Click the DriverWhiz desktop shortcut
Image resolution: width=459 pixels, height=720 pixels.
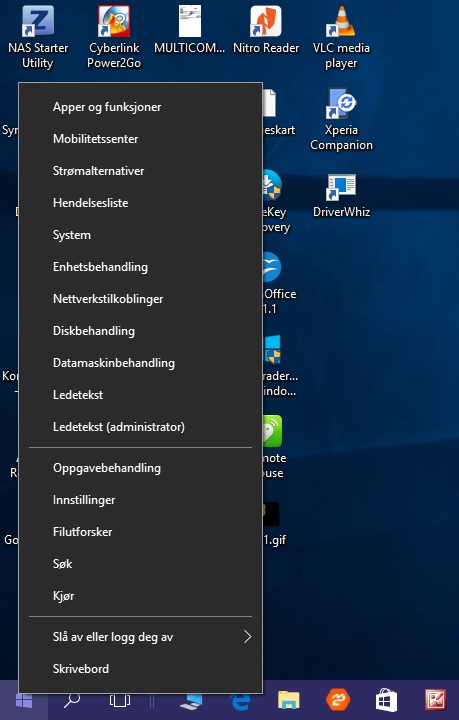click(341, 195)
